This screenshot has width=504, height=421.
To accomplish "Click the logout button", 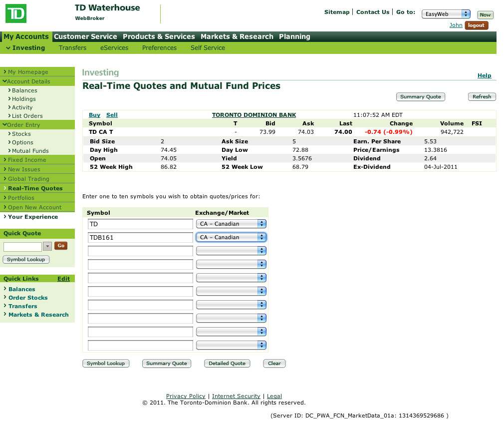I will (x=476, y=25).
